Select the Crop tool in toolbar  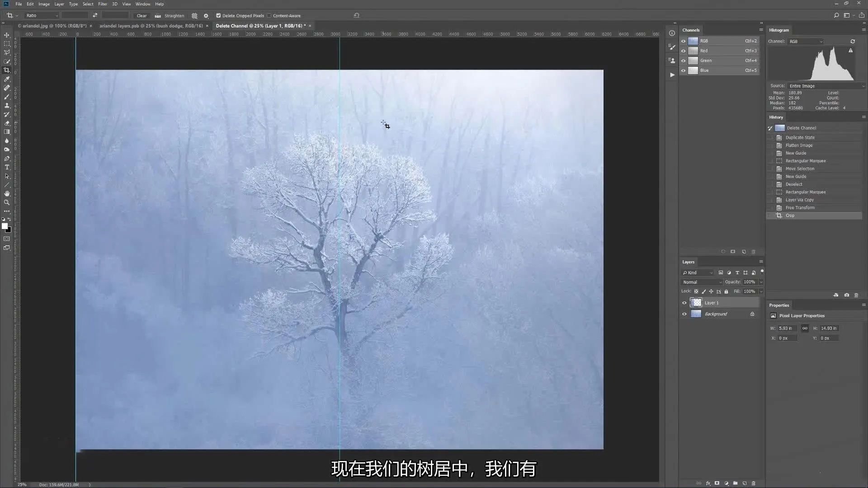[7, 70]
